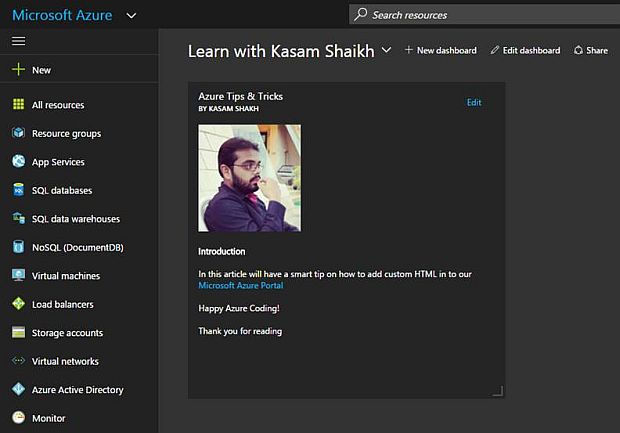Select the Load balancers diamond icon

[18, 304]
